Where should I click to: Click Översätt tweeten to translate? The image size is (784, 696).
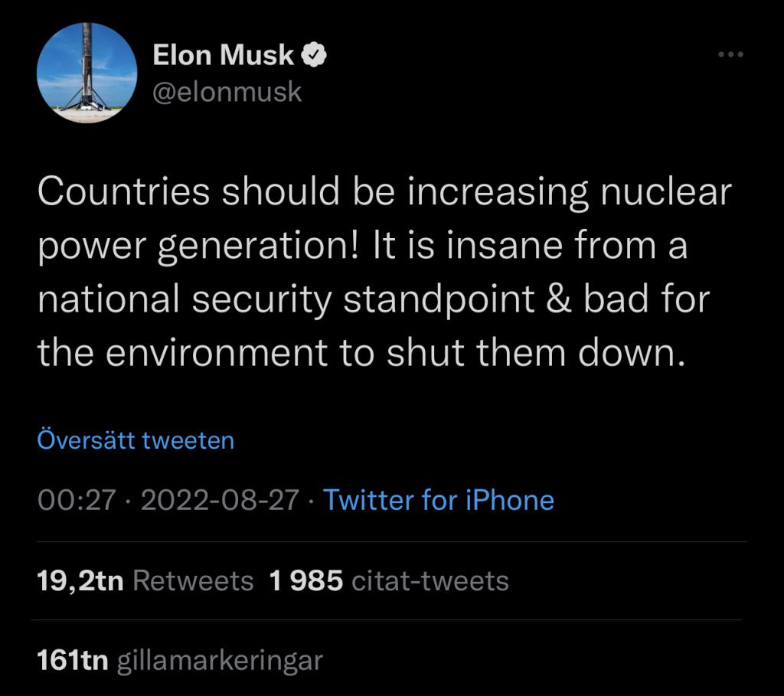click(136, 440)
